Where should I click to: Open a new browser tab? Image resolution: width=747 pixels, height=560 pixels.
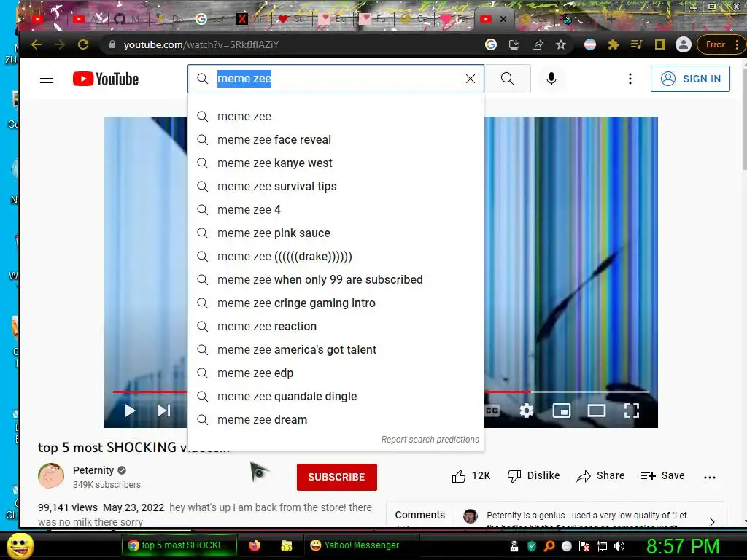[x=611, y=19]
